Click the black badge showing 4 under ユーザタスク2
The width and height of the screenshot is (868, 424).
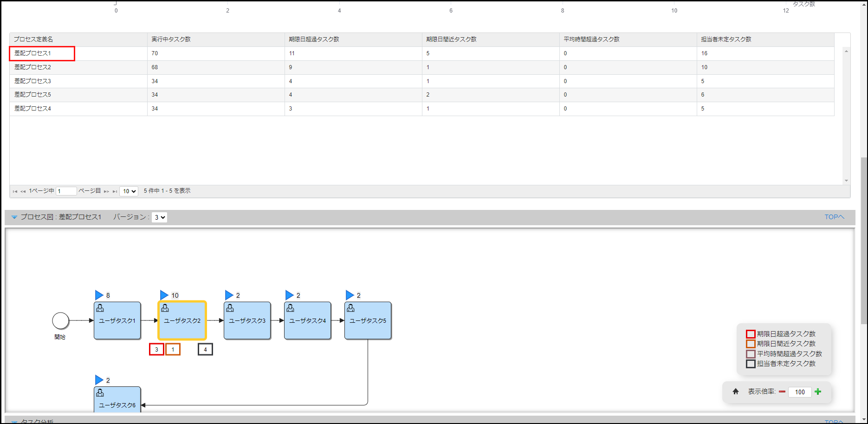coord(205,349)
